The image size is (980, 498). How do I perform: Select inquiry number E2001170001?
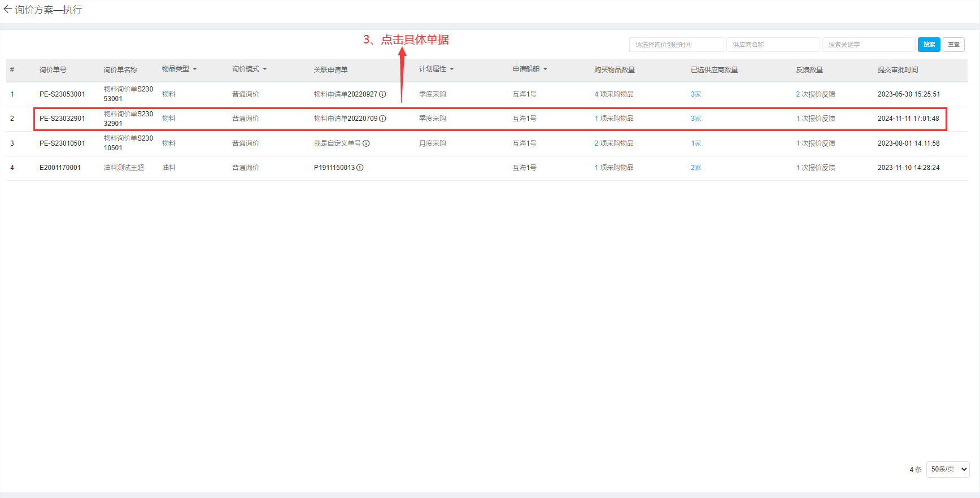[60, 168]
